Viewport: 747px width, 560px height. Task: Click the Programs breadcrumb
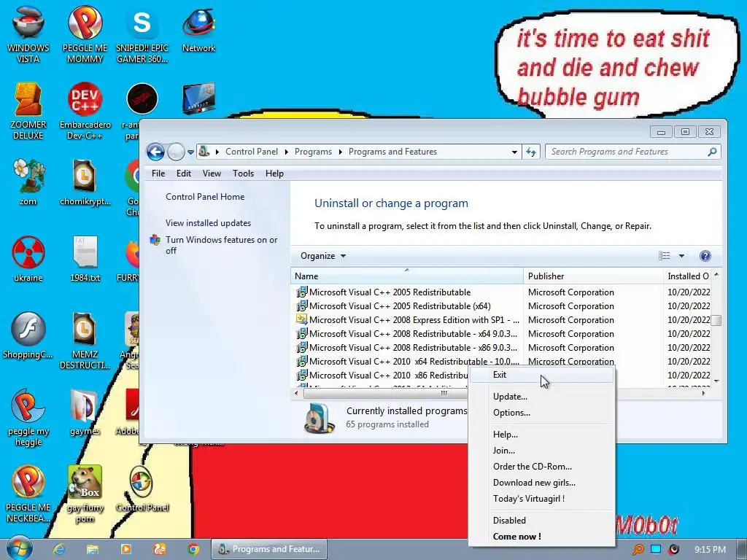pos(313,152)
